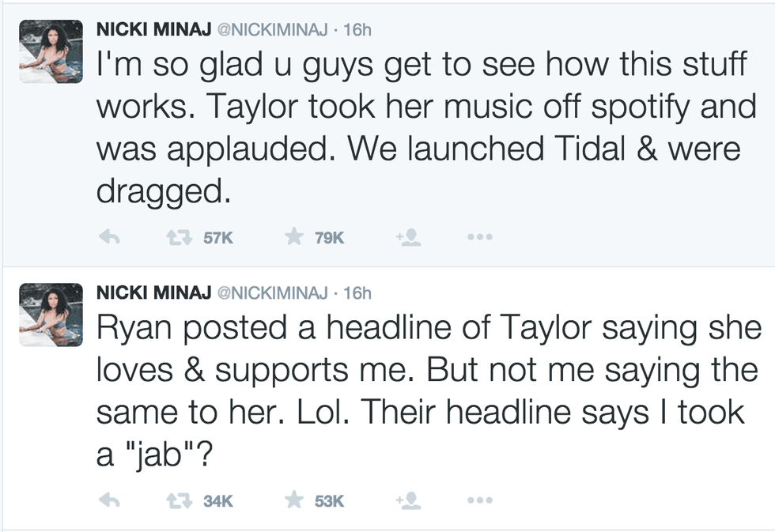This screenshot has height=532, width=775.
Task: Favorite the tweet about Spotify and Tidal
Action: [294, 237]
